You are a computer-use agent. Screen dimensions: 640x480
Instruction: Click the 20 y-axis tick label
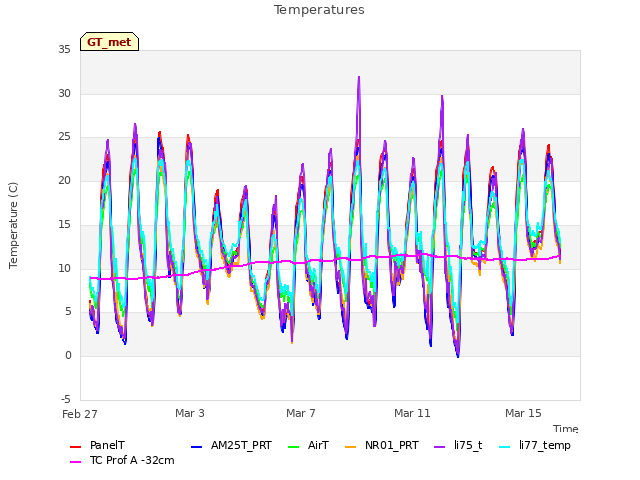point(64,180)
